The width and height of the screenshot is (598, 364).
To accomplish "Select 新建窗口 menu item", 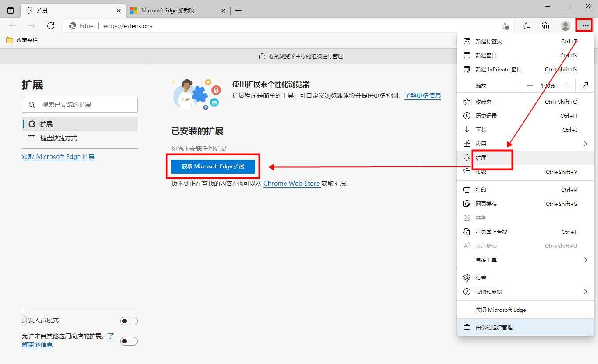I will 526,55.
